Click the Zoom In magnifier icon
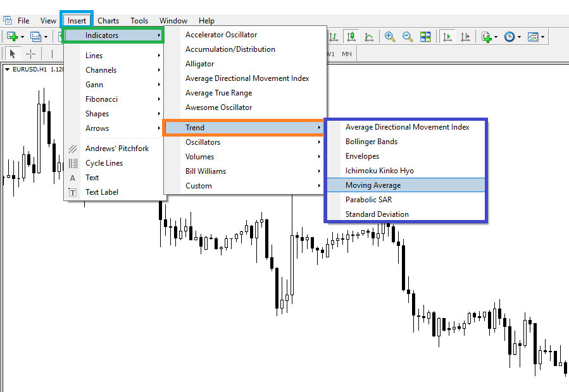This screenshot has width=569, height=392. pyautogui.click(x=390, y=37)
